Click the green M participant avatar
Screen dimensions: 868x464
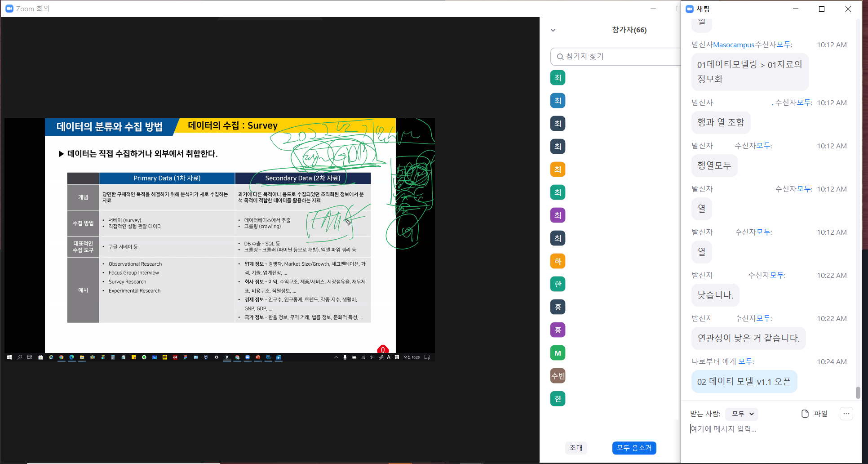(558, 353)
